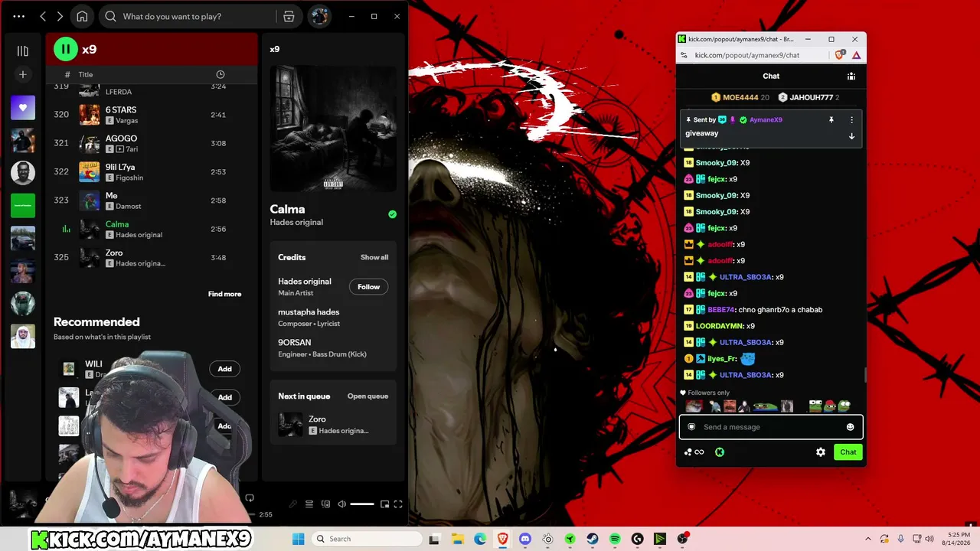The width and height of the screenshot is (980, 551).
Task: Toggle the Queue view icon
Action: pos(309,504)
